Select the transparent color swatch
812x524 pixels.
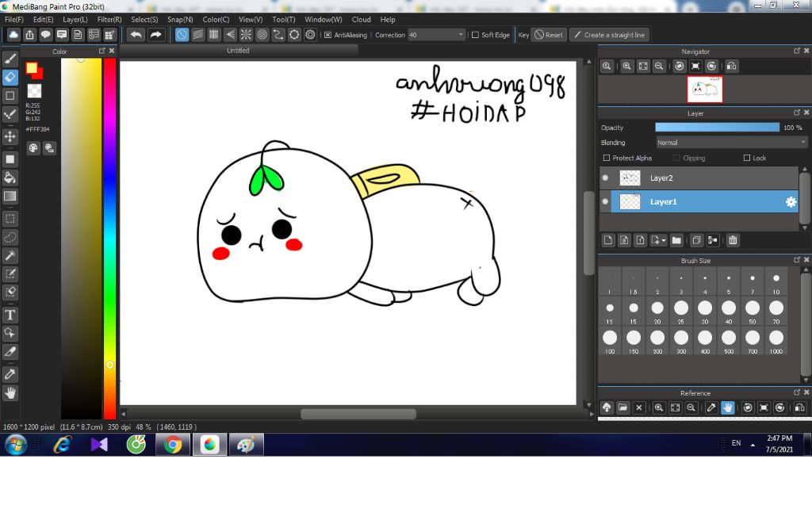click(x=34, y=91)
